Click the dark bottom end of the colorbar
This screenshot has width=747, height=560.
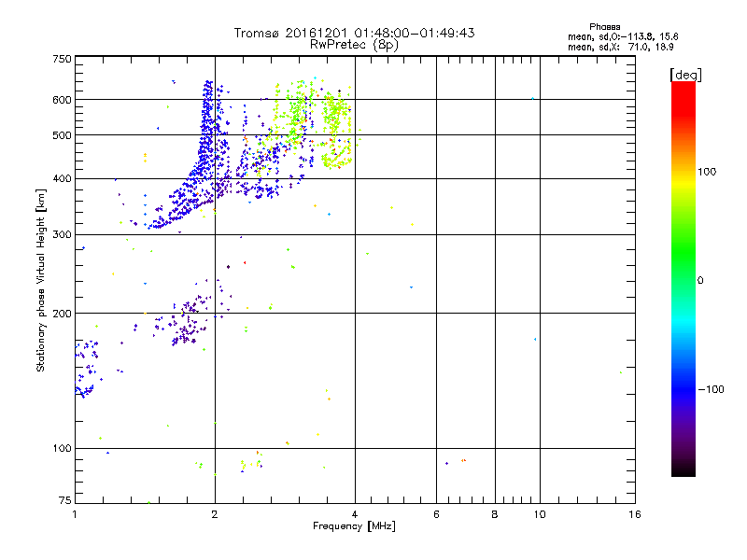click(x=684, y=469)
